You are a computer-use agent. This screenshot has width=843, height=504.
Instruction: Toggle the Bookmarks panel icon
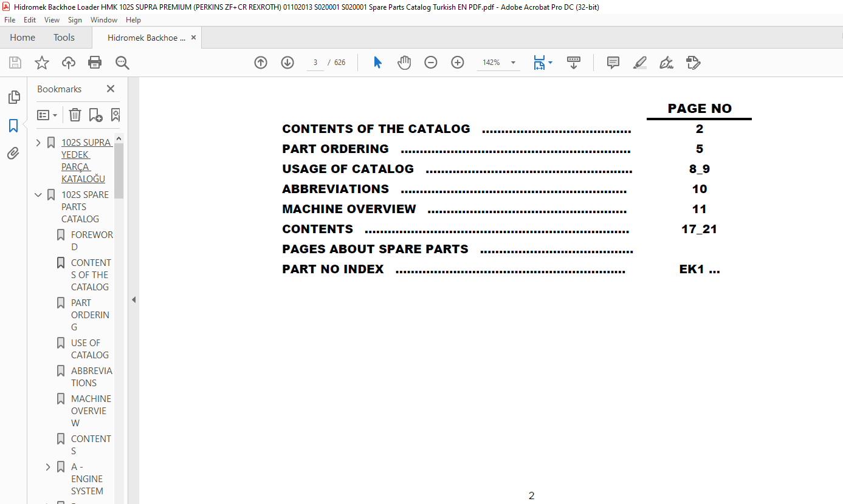coord(13,126)
